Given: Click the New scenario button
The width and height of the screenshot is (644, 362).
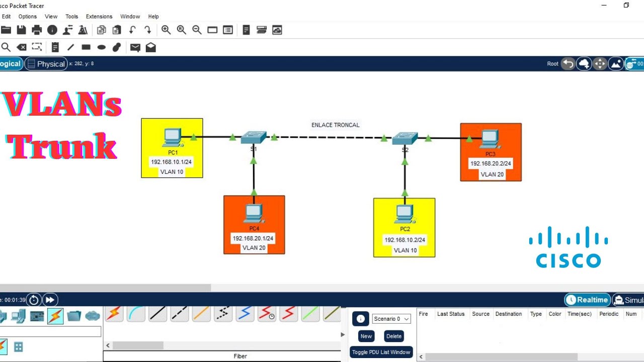Looking at the screenshot, I should pyautogui.click(x=366, y=336).
